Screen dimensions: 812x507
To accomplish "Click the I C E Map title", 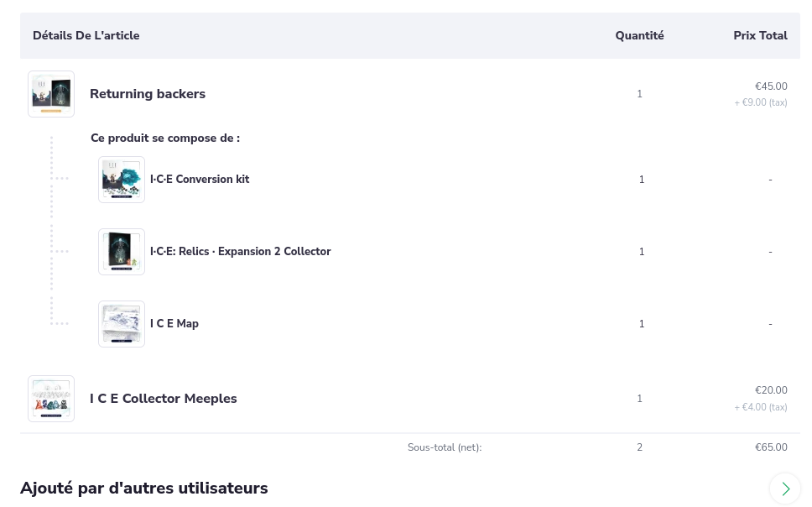I will click(174, 324).
